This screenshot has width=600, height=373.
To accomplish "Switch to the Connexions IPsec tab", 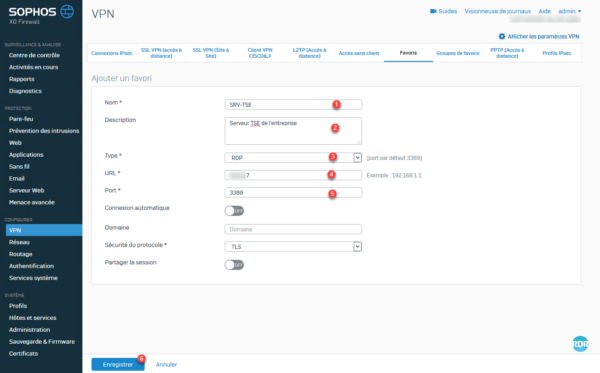I will (x=112, y=53).
